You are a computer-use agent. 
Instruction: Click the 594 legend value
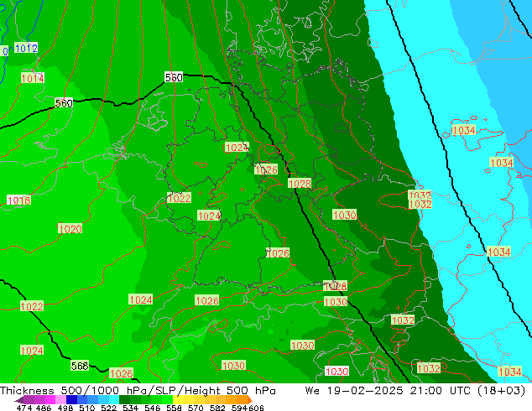click(x=239, y=408)
